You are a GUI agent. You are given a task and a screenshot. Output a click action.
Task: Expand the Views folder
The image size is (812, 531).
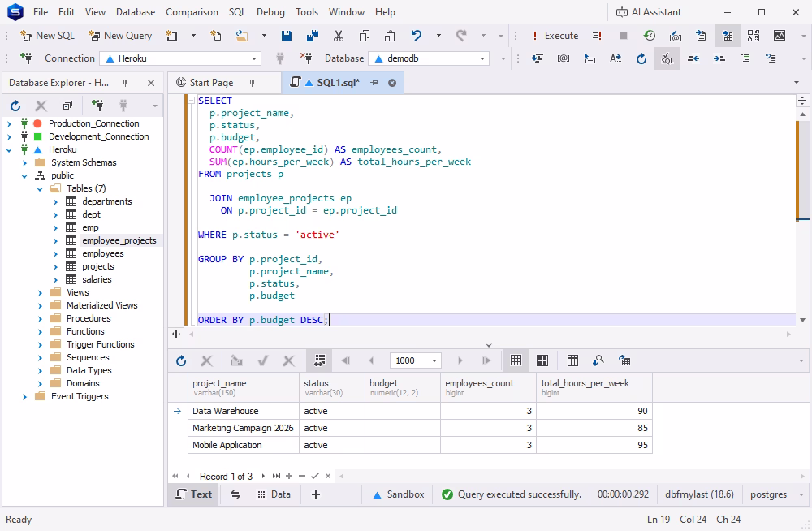[40, 292]
